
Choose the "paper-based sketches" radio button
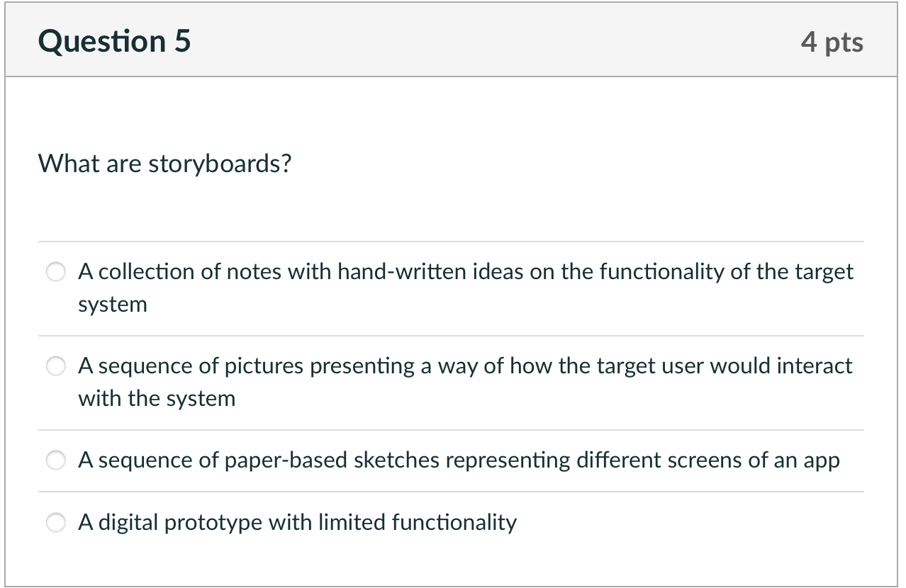point(56,461)
